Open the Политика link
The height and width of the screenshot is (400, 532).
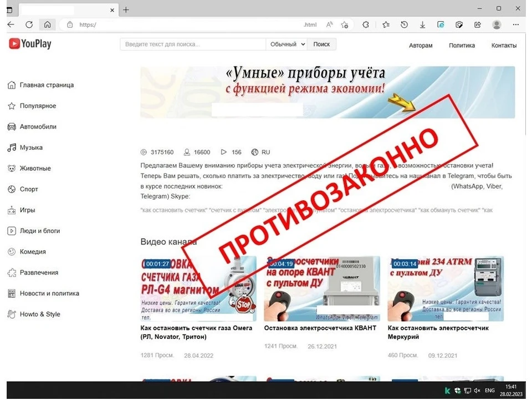coord(462,45)
